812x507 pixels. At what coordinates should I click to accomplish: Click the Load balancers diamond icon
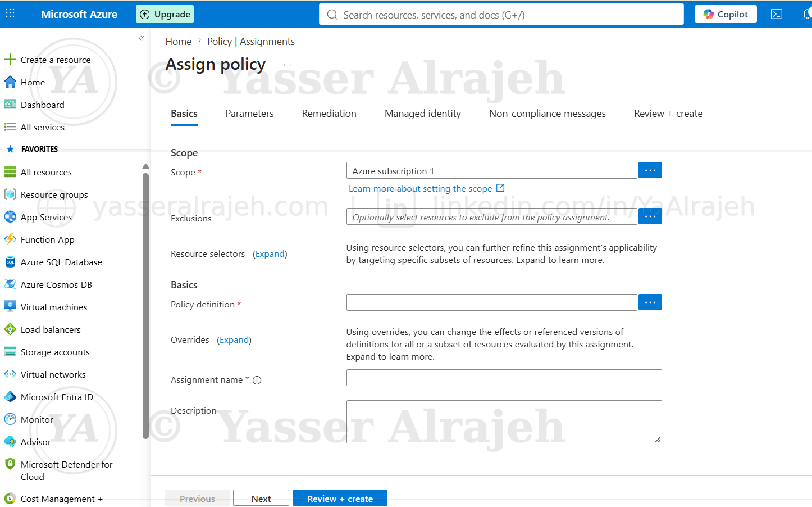[10, 329]
